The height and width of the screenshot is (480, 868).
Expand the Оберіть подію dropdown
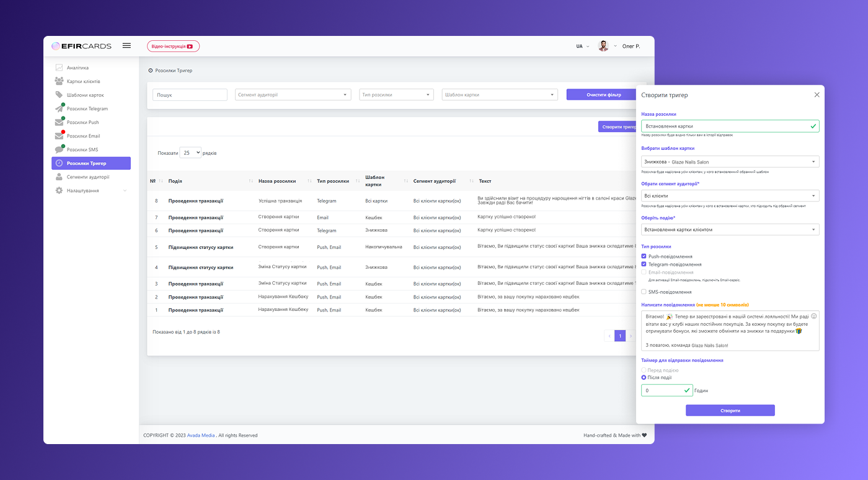(x=730, y=230)
